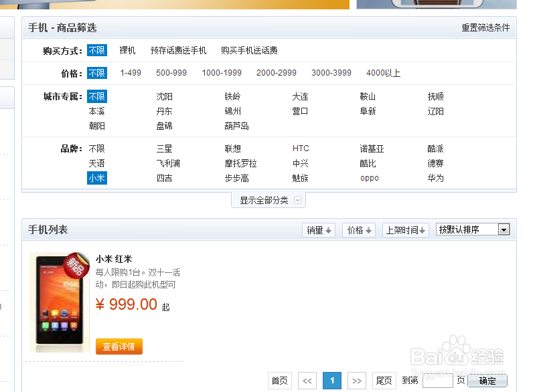The width and height of the screenshot is (535, 392).
Task: Filter by brand 摩托罗拉
Action: (240, 163)
